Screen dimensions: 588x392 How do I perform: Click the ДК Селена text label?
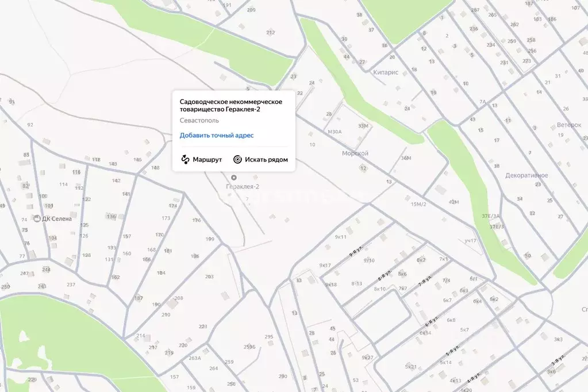[56, 218]
